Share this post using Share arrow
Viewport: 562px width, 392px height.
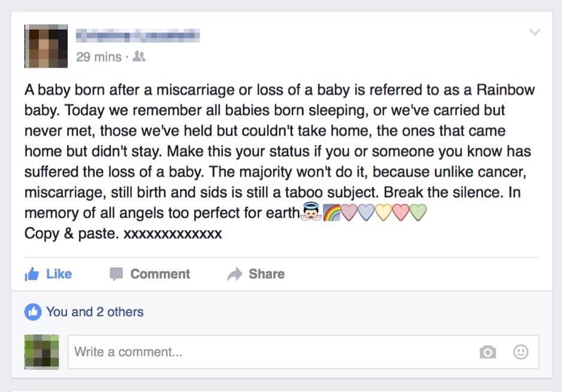(x=256, y=274)
